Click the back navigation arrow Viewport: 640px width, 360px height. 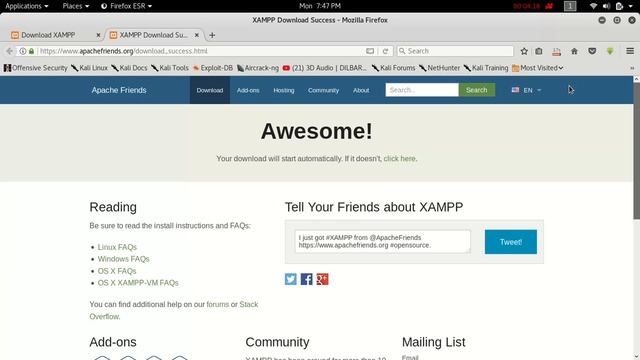pos(9,51)
